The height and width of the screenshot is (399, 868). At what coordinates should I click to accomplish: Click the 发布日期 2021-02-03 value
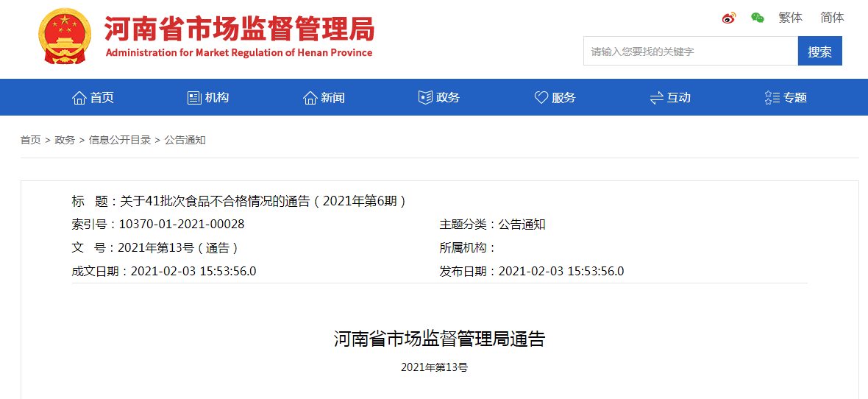561,271
